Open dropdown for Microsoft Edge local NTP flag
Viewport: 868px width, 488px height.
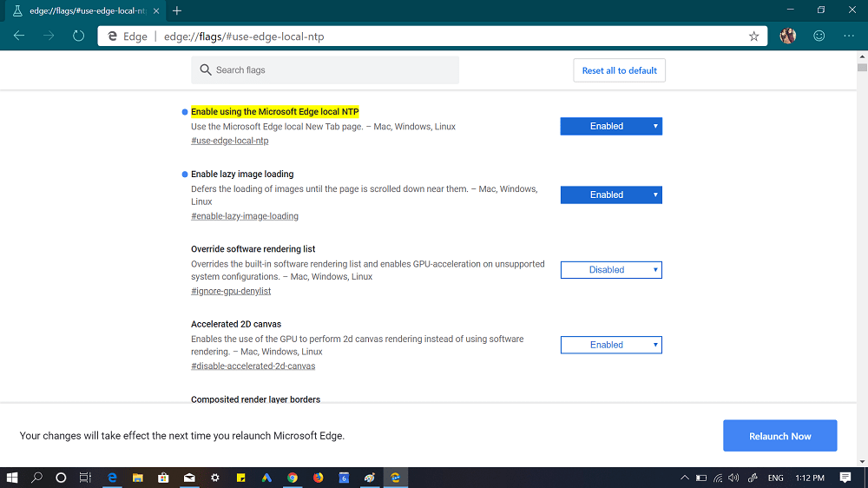click(611, 126)
